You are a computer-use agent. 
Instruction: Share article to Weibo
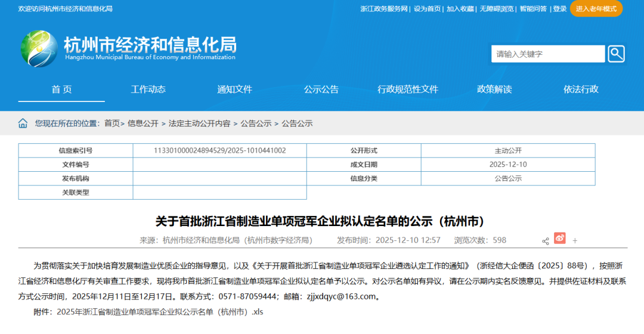pos(559,239)
